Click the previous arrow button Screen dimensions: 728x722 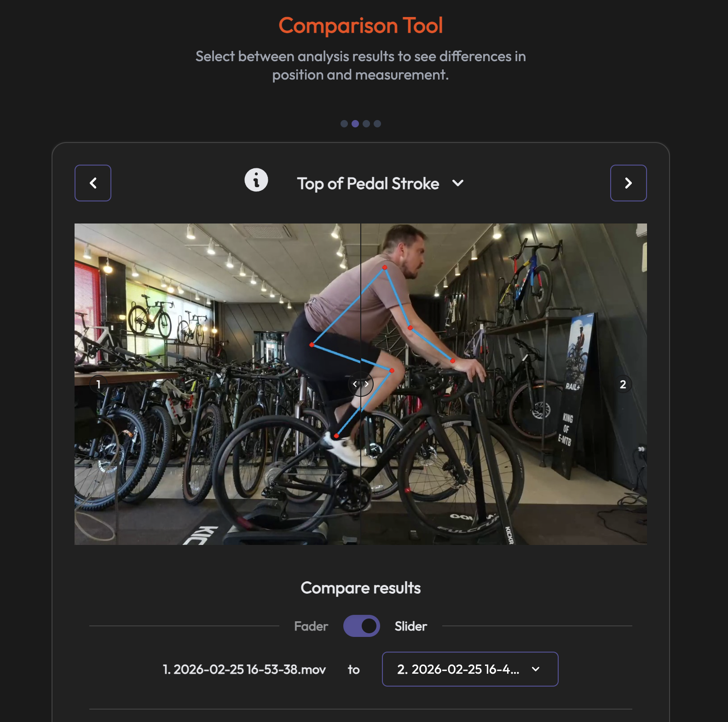pos(93,183)
